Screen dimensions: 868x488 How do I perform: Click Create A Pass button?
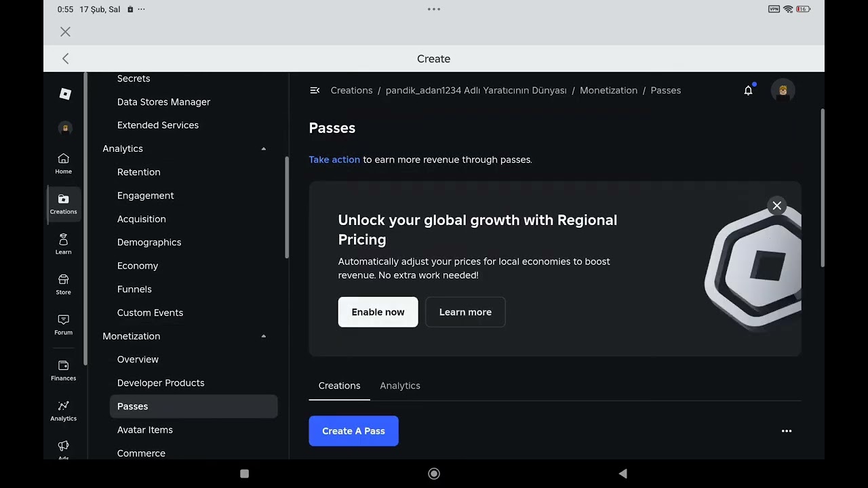tap(353, 431)
